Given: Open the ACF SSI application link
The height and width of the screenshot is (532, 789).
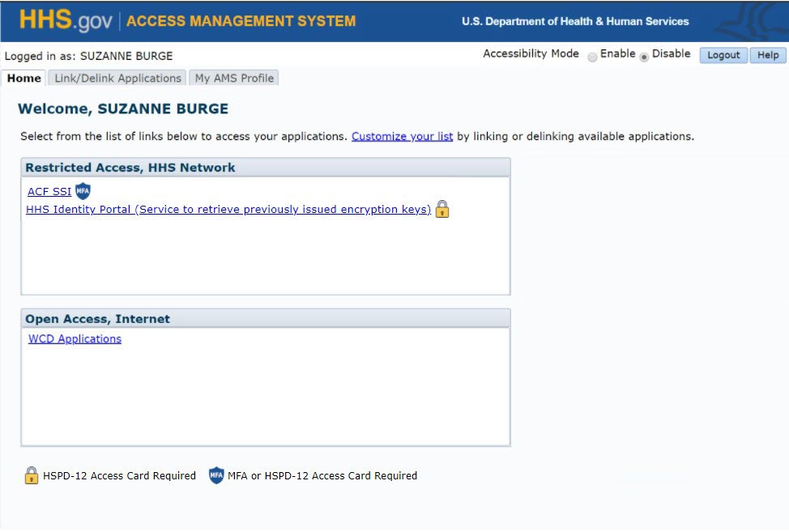Looking at the screenshot, I should coord(49,192).
